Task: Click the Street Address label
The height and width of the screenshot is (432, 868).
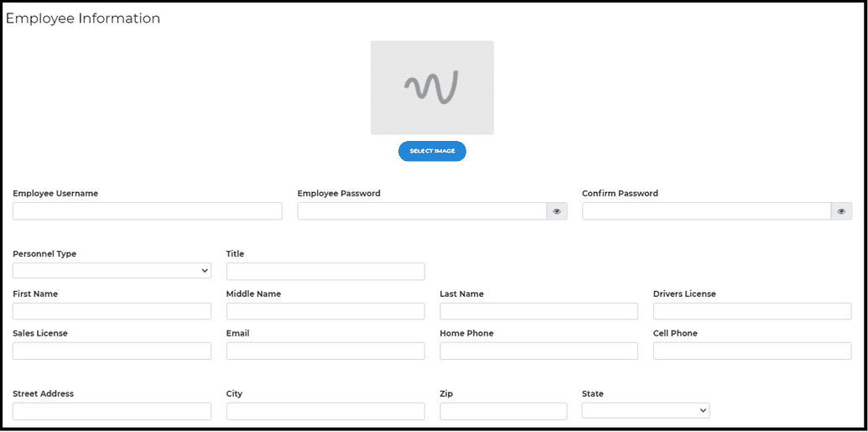Action: pos(43,393)
